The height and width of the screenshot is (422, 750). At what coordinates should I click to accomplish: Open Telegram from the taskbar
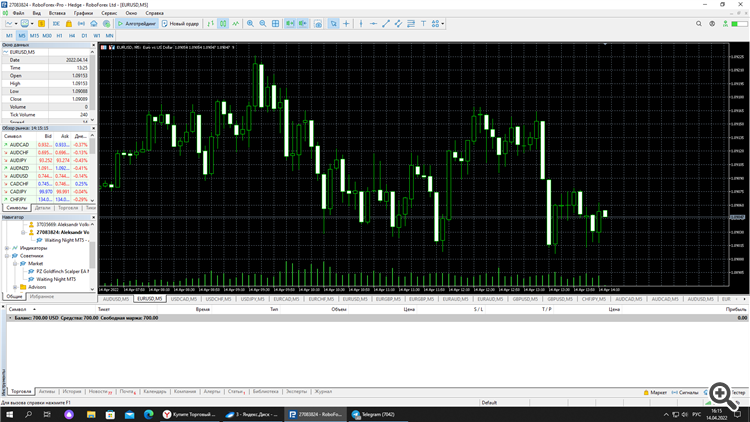373,414
